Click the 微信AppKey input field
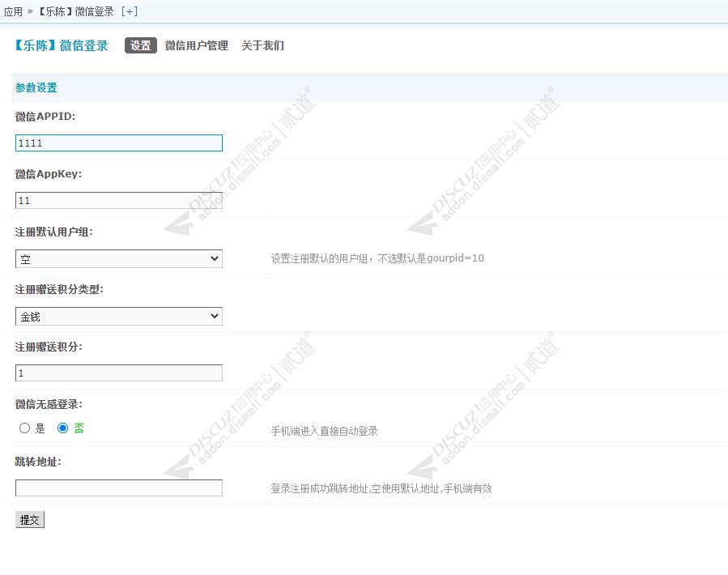The image size is (728, 575). click(x=119, y=201)
